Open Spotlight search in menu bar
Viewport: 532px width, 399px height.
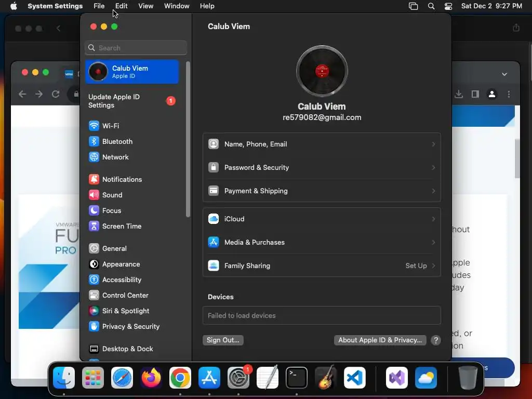pyautogui.click(x=431, y=6)
